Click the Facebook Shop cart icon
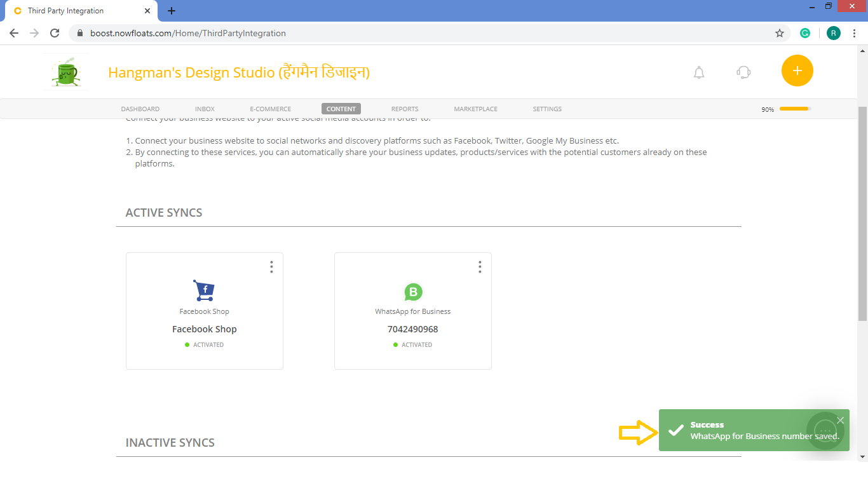 click(204, 290)
